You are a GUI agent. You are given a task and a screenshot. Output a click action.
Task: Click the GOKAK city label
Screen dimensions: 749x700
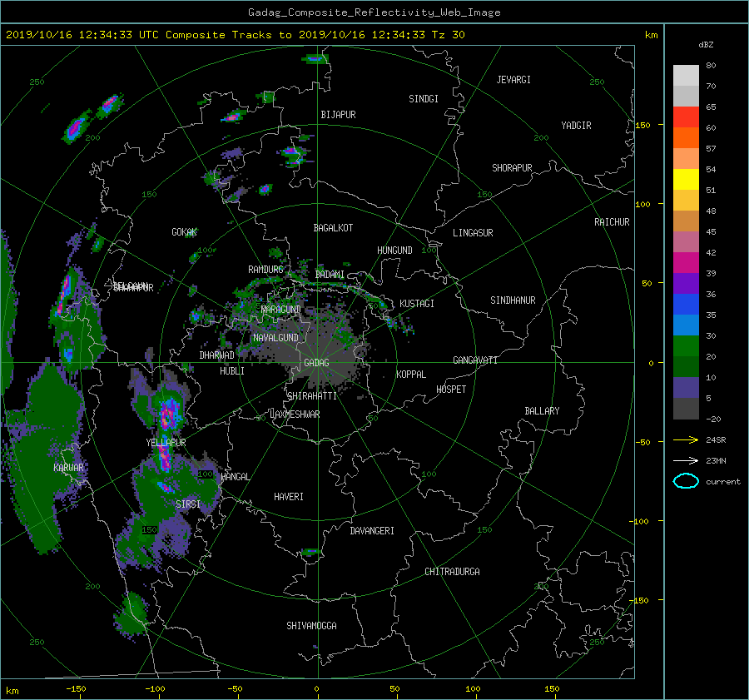185,232
